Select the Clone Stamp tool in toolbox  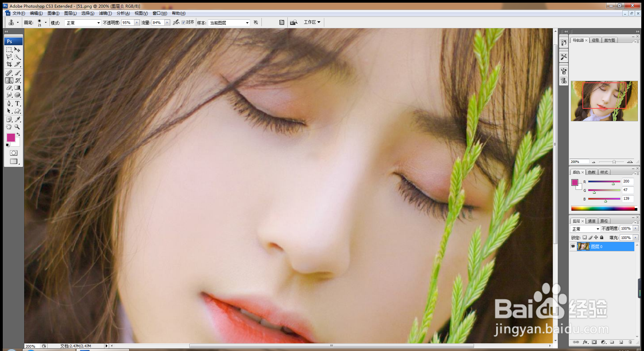[x=9, y=80]
